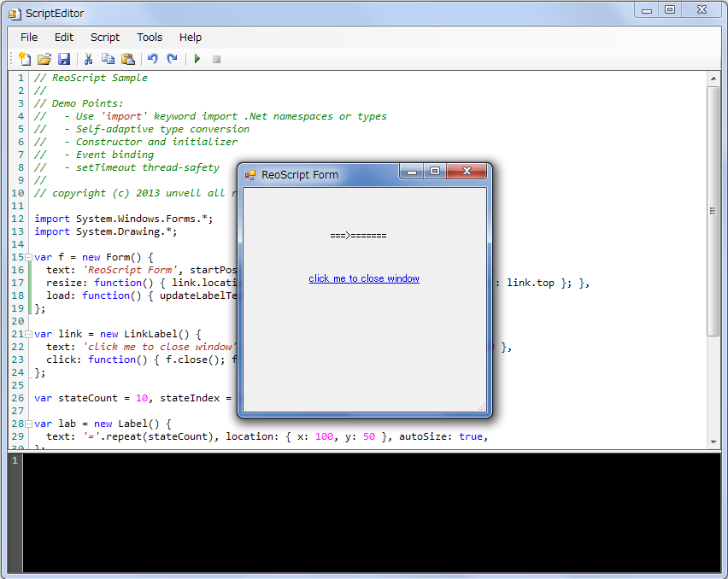This screenshot has height=579, width=728.
Task: Open the Script menu
Action: point(105,37)
